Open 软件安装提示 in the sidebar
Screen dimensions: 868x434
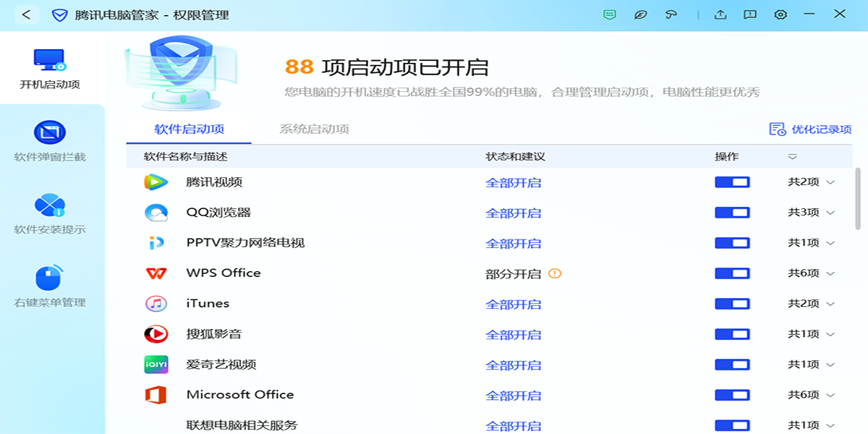(49, 215)
